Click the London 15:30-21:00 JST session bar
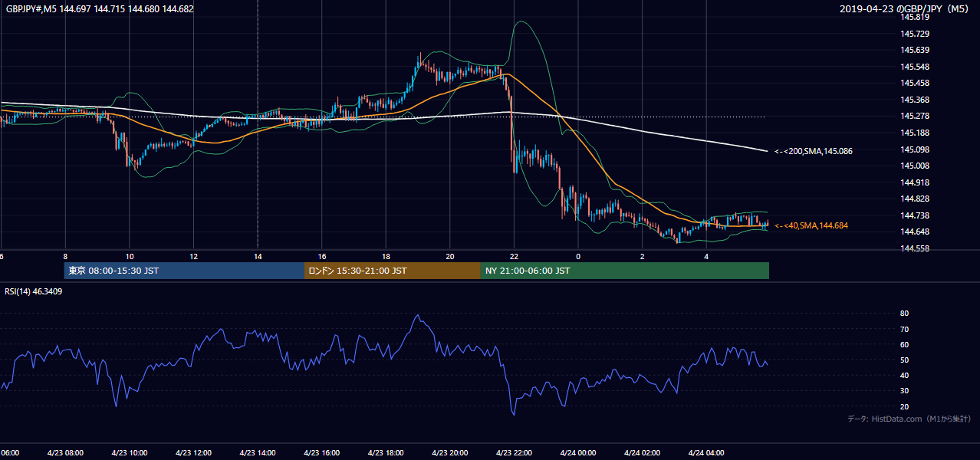Screen dimensions: 980x460 pos(393,271)
